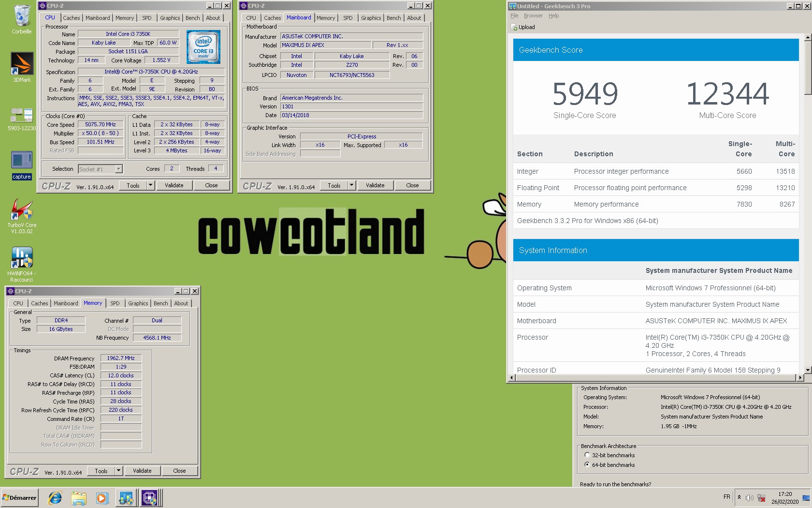Image resolution: width=812 pixels, height=508 pixels.
Task: Switch to Geekbench taskbar button
Action: 126,497
